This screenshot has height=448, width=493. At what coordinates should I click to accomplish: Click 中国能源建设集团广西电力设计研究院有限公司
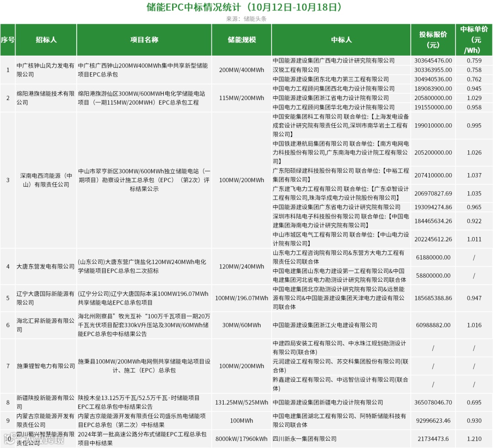coord(334,60)
